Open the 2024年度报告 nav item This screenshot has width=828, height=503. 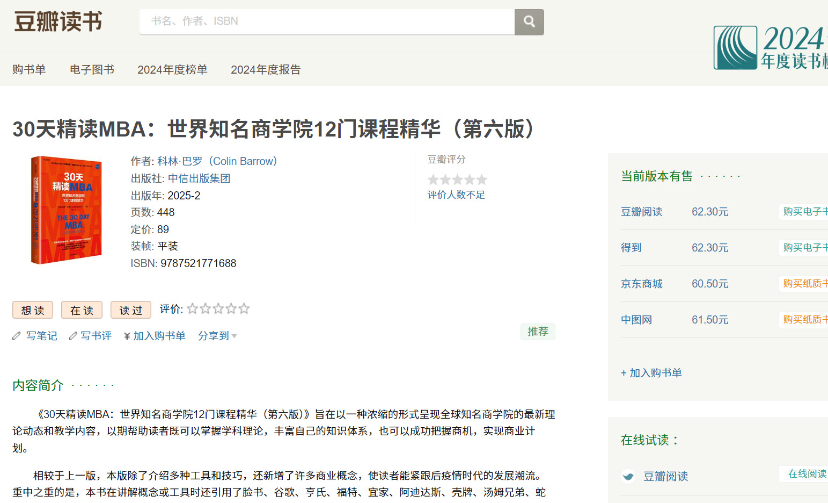coord(266,70)
